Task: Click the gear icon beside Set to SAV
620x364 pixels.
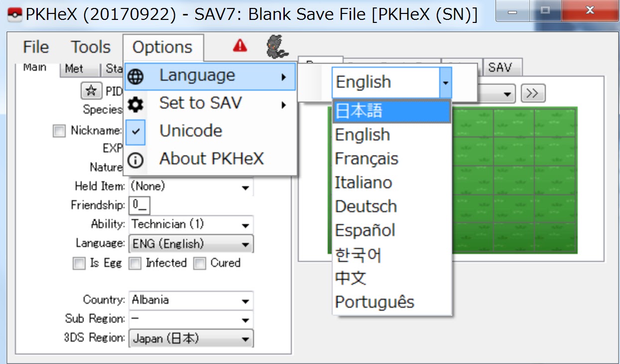Action: pos(135,104)
